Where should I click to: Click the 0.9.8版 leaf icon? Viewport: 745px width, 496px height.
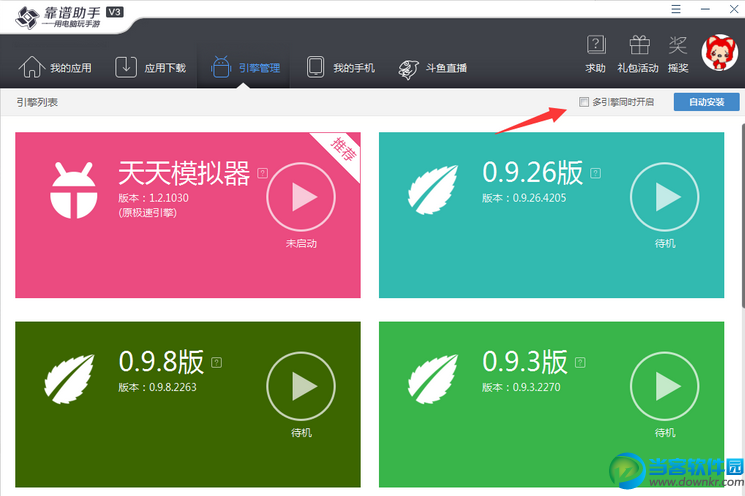[69, 379]
